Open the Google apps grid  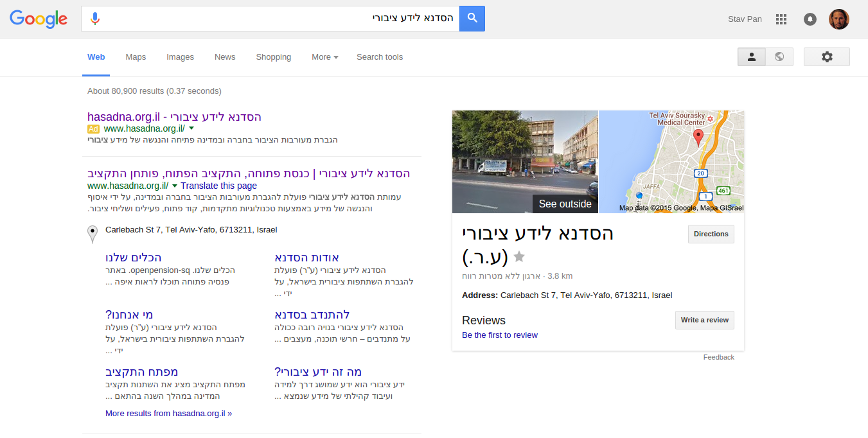[x=781, y=19]
